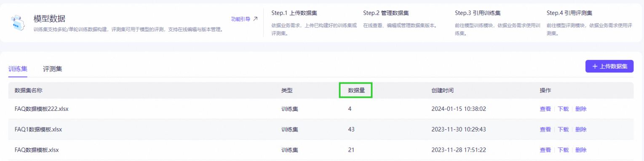Switch to the 评测集 tab

pyautogui.click(x=53, y=69)
